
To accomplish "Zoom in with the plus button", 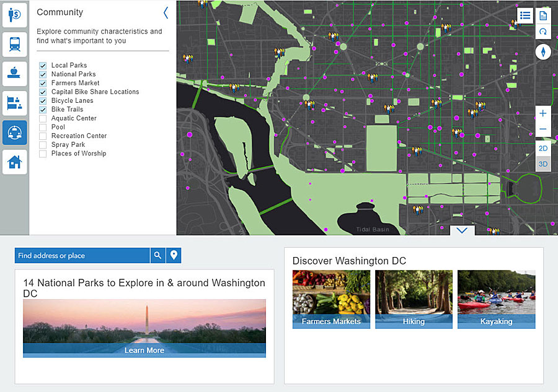I will point(543,113).
